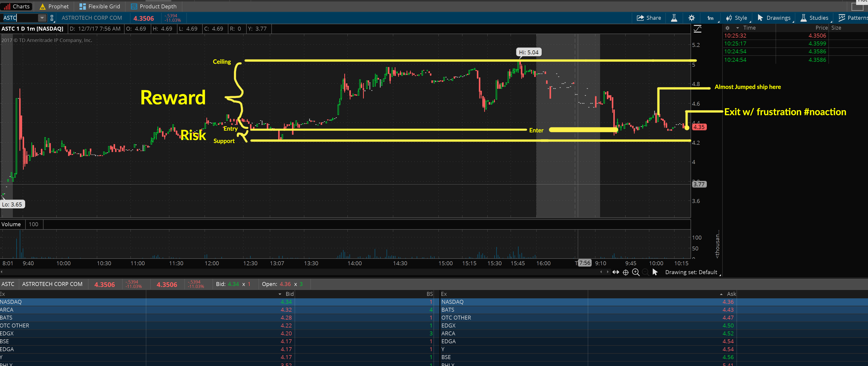The height and width of the screenshot is (366, 868).
Task: Click the pointer cursor drawing tool
Action: pos(655,272)
